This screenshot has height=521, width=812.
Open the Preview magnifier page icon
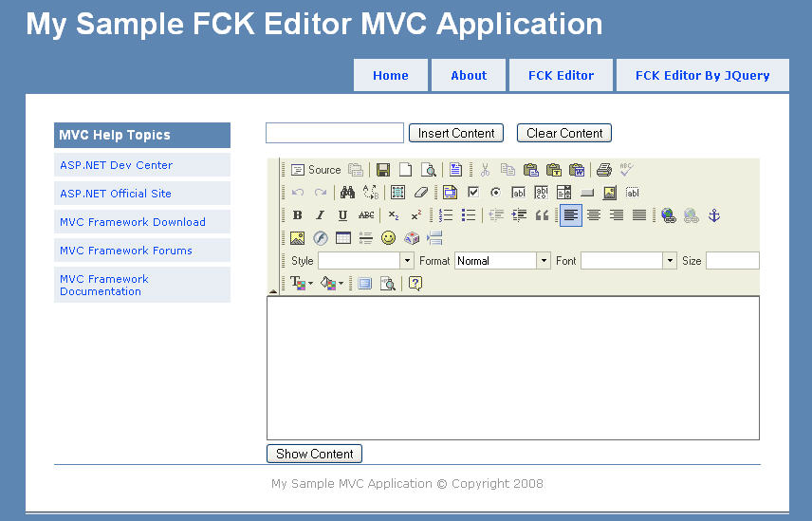[428, 170]
